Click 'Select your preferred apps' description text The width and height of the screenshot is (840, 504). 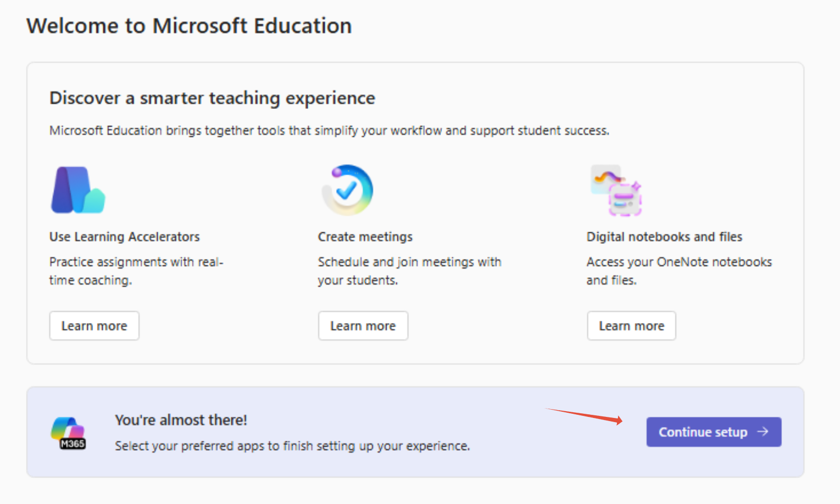point(293,446)
